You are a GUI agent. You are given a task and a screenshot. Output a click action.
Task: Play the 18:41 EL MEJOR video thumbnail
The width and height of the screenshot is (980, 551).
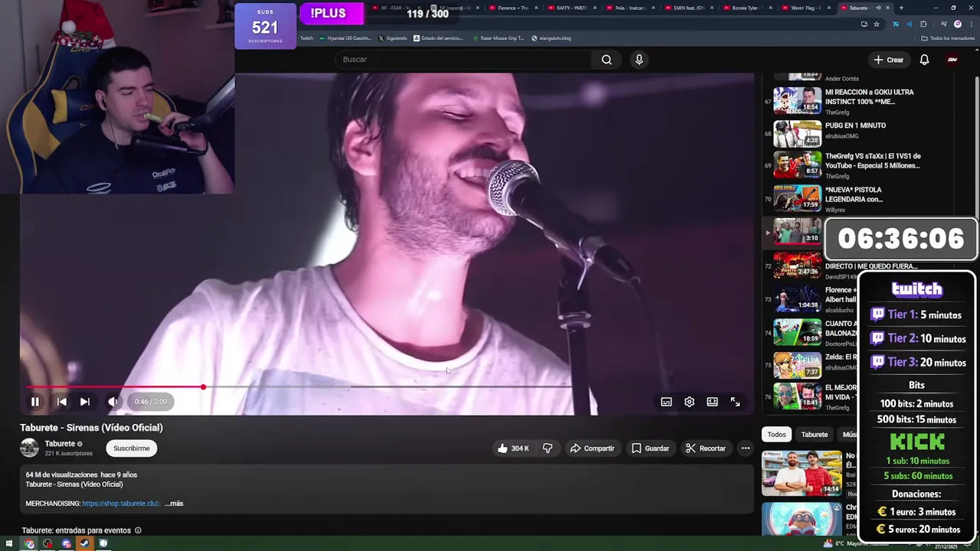[x=797, y=396]
